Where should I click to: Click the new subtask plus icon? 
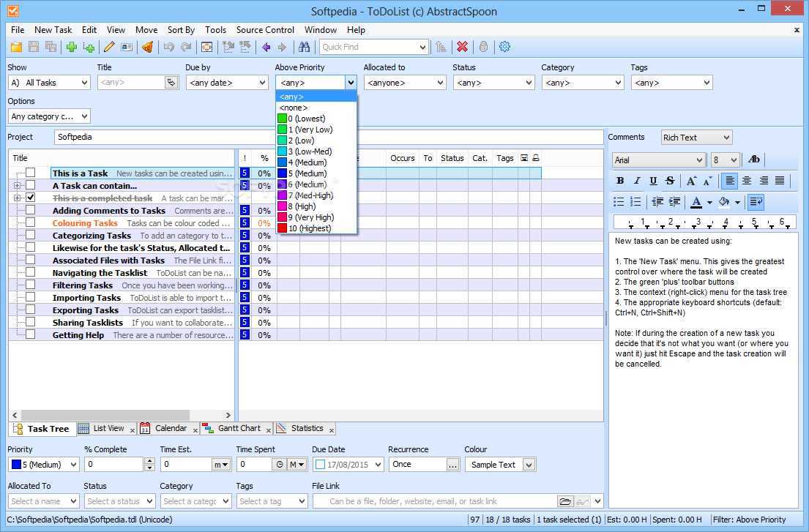pos(89,47)
